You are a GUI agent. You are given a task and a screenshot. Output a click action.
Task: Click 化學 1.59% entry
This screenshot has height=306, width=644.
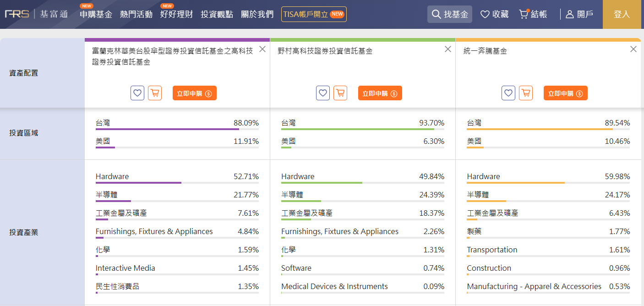coord(177,251)
